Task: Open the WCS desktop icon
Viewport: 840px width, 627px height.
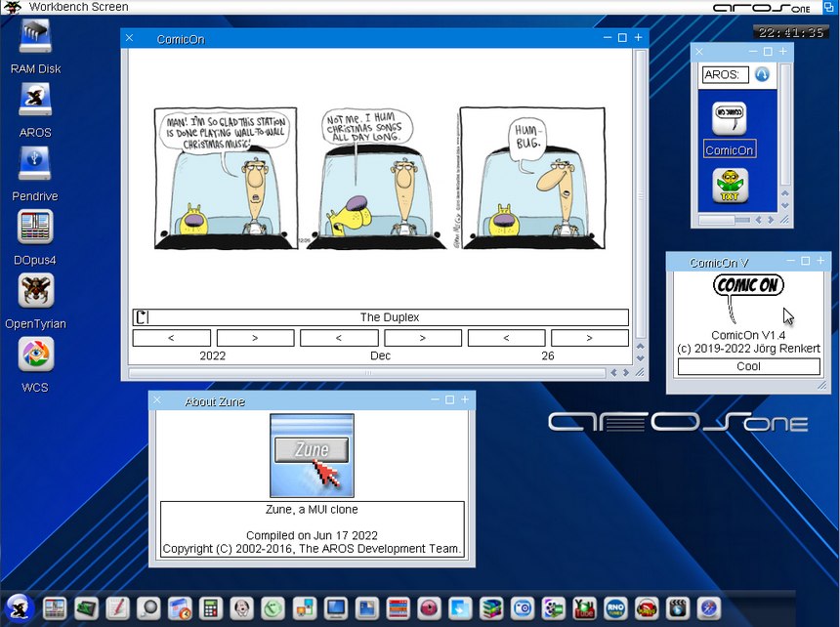Action: tap(35, 355)
